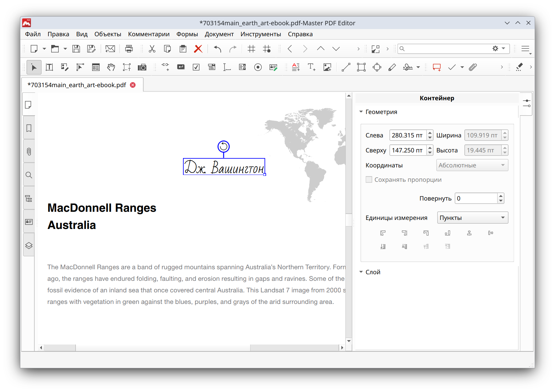The image size is (555, 392).
Task: Click the horizontal scrollbar right arrow
Action: (x=342, y=347)
